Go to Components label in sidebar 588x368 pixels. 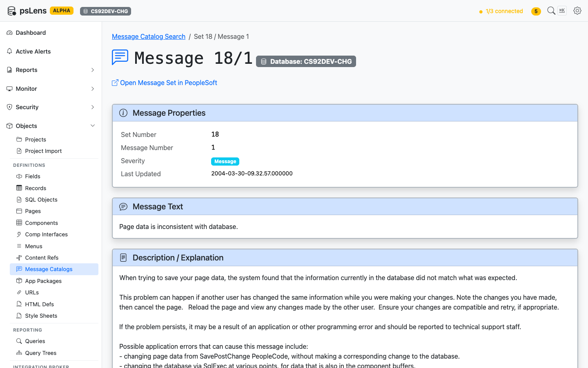(42, 223)
